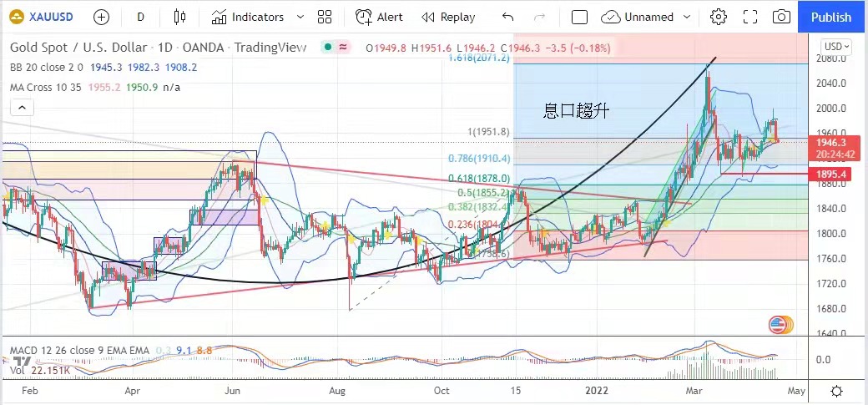The image size is (868, 405).
Task: Toggle fullscreen mode
Action: [x=749, y=17]
